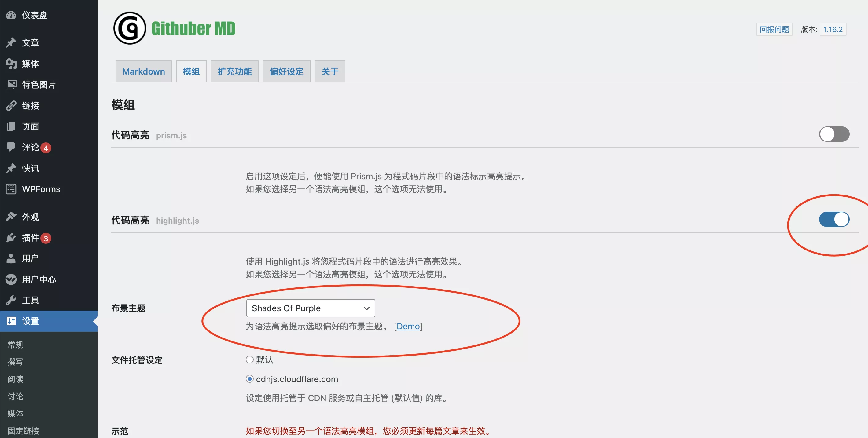The width and height of the screenshot is (868, 438).
Task: Click the comment bubble icon beside 评论
Action: point(11,147)
